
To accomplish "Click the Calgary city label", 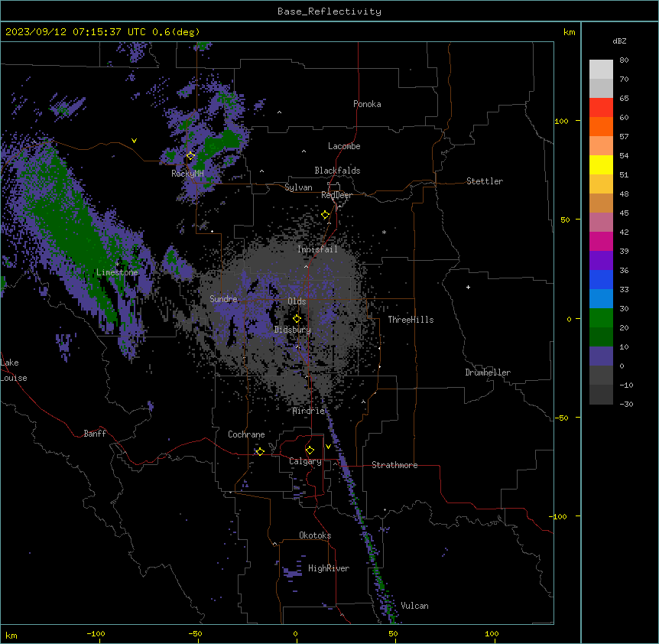I will point(305,461).
